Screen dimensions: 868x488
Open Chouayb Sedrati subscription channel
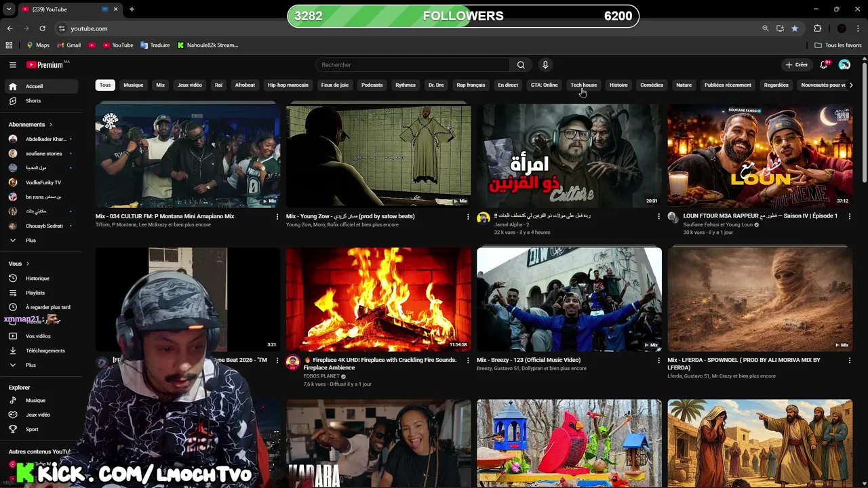(x=42, y=226)
